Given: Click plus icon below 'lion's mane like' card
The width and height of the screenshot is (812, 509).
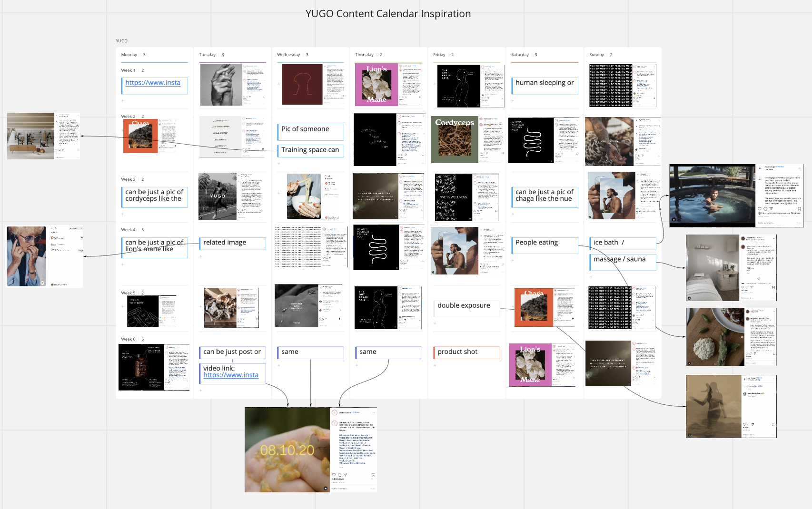Looking at the screenshot, I should point(122,264).
